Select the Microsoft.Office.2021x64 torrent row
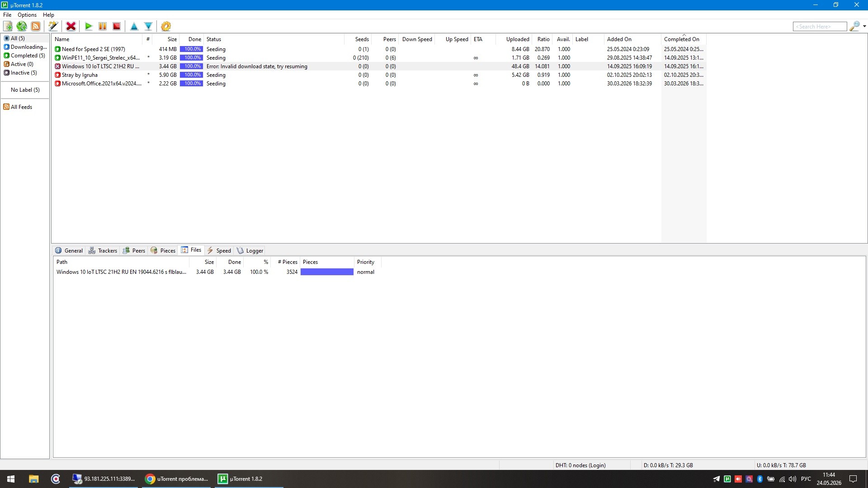This screenshot has width=868, height=488. pos(380,84)
